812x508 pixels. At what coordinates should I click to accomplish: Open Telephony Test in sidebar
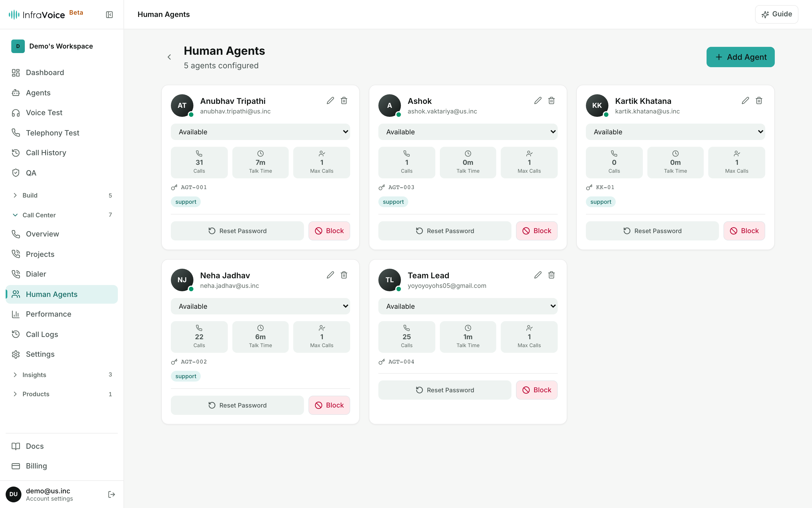coord(62,133)
